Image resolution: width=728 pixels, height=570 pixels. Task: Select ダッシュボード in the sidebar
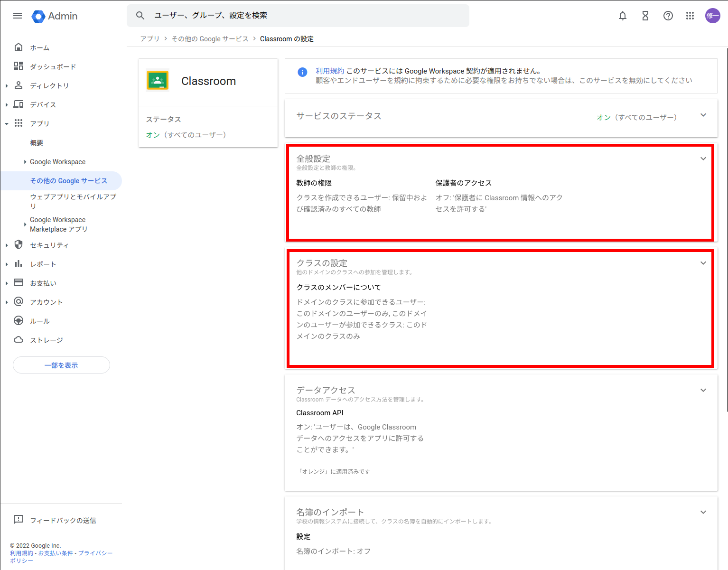[x=53, y=67]
